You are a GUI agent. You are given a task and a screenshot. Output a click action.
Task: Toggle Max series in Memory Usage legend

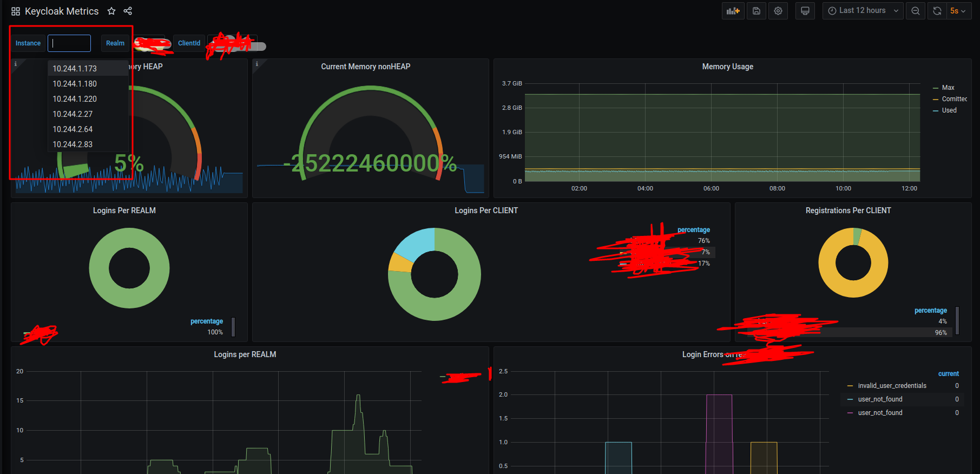coord(948,88)
